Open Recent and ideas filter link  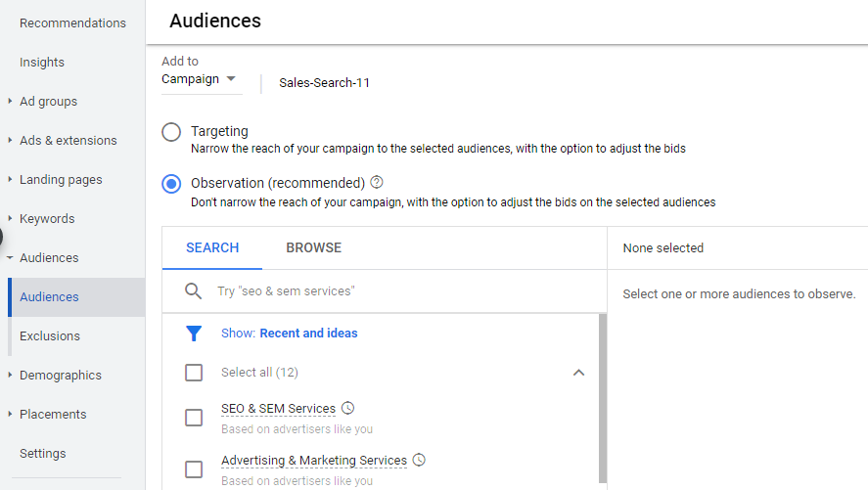pos(308,333)
